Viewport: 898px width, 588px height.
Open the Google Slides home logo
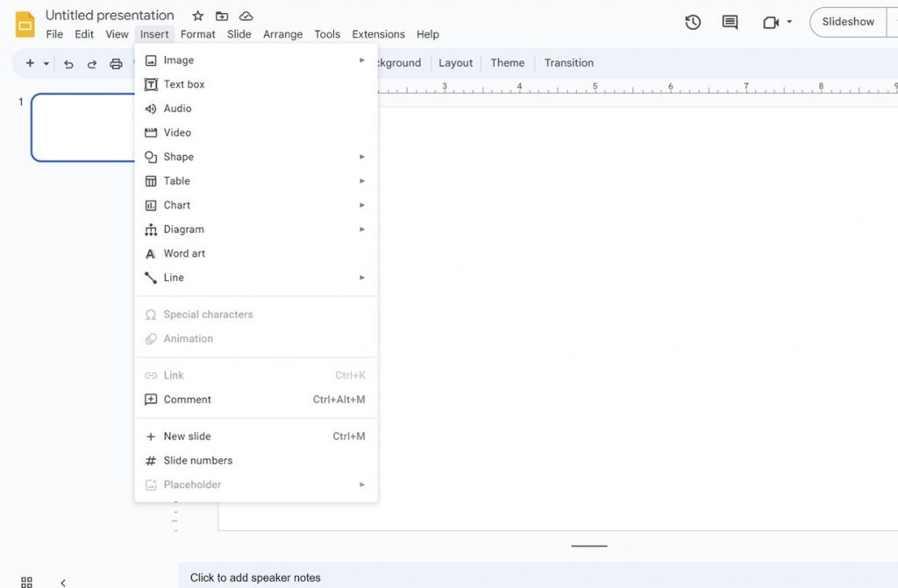(25, 24)
